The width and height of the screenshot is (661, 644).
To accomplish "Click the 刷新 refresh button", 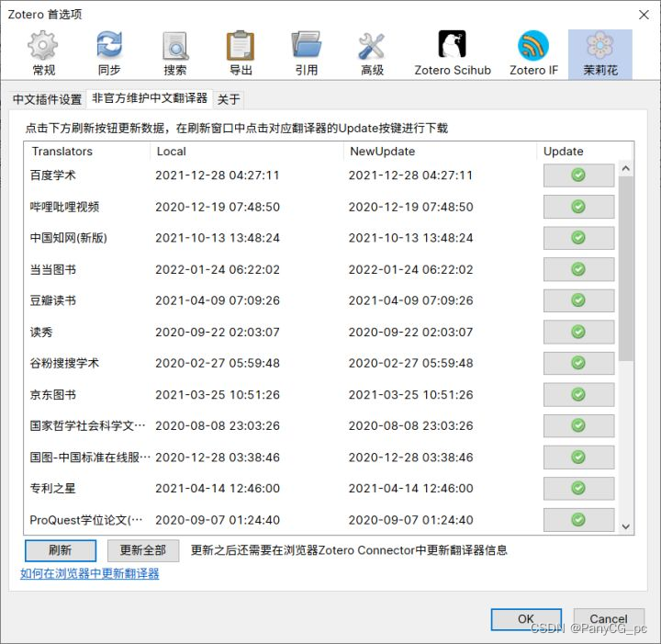I will click(61, 550).
